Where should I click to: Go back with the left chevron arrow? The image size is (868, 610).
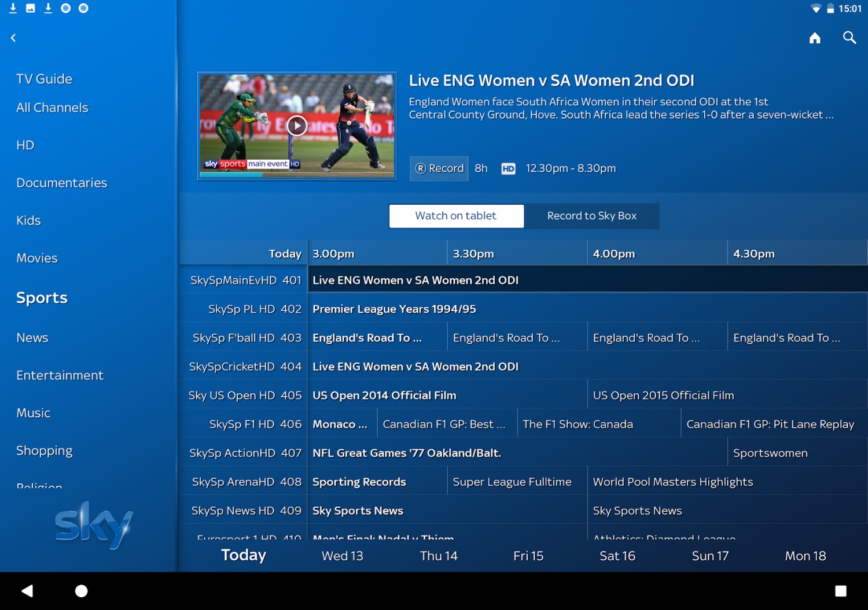13,38
